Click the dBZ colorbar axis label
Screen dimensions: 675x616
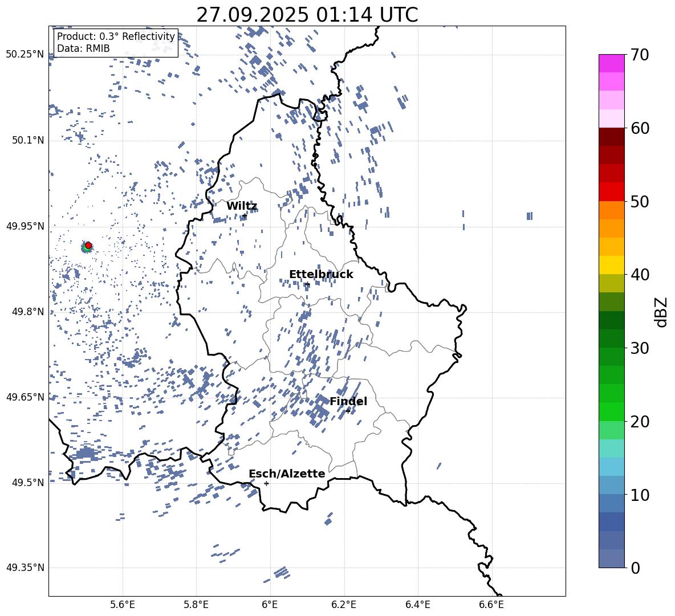tap(661, 312)
